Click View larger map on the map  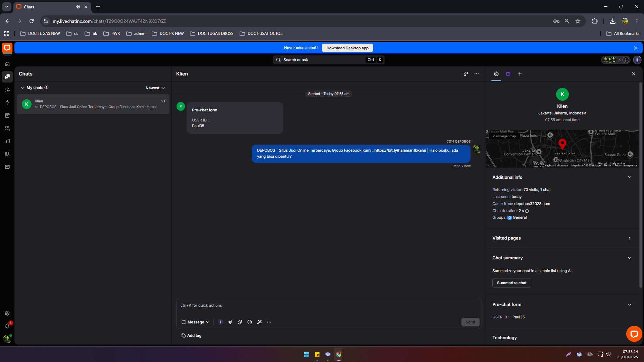[504, 136]
